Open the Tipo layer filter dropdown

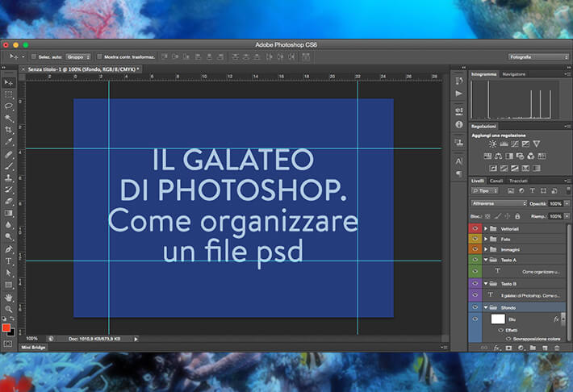click(484, 190)
